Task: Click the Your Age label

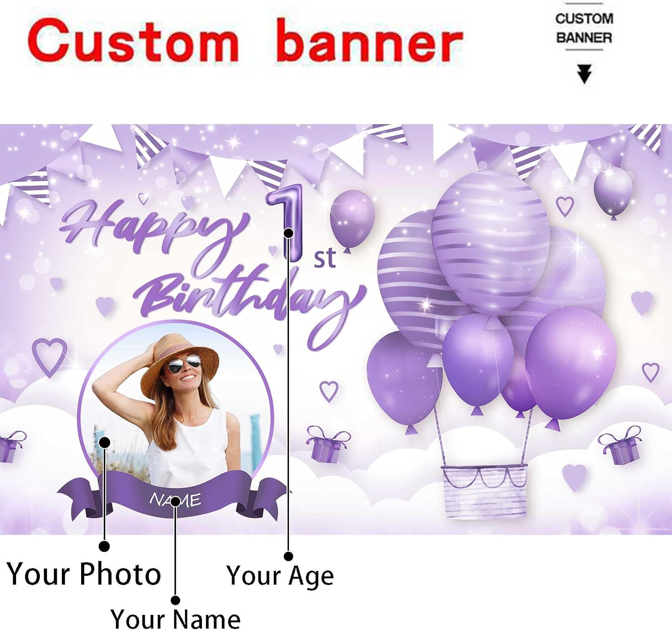Action: point(280,576)
